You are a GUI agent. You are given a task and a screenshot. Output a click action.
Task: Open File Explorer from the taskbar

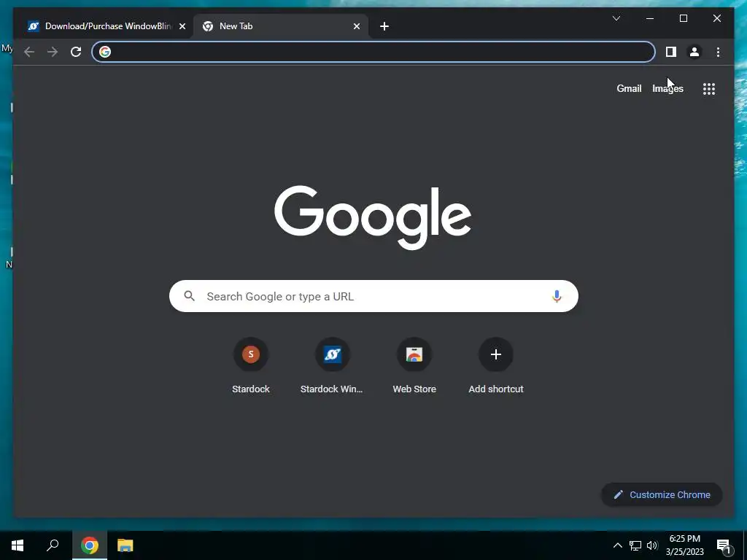[125, 545]
